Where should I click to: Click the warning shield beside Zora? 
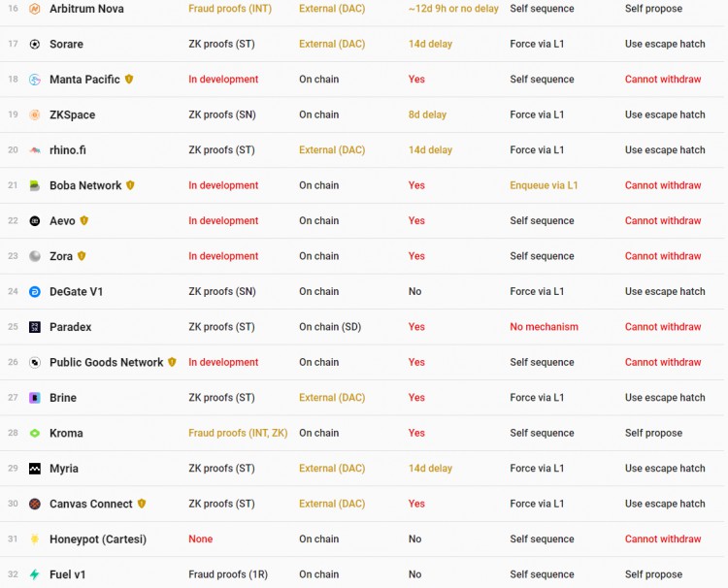tap(82, 256)
